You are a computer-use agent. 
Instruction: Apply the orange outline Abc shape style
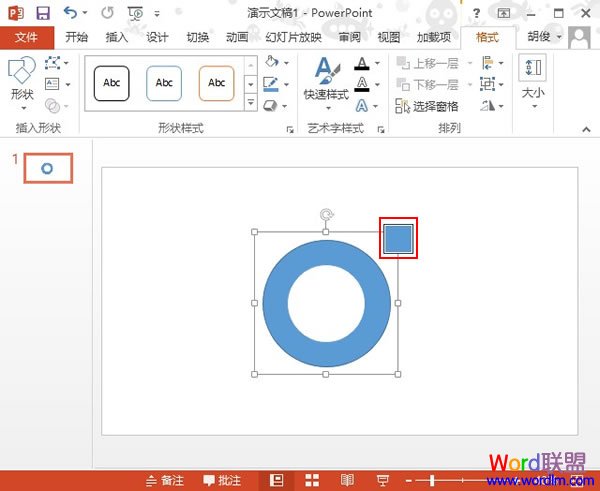point(216,83)
